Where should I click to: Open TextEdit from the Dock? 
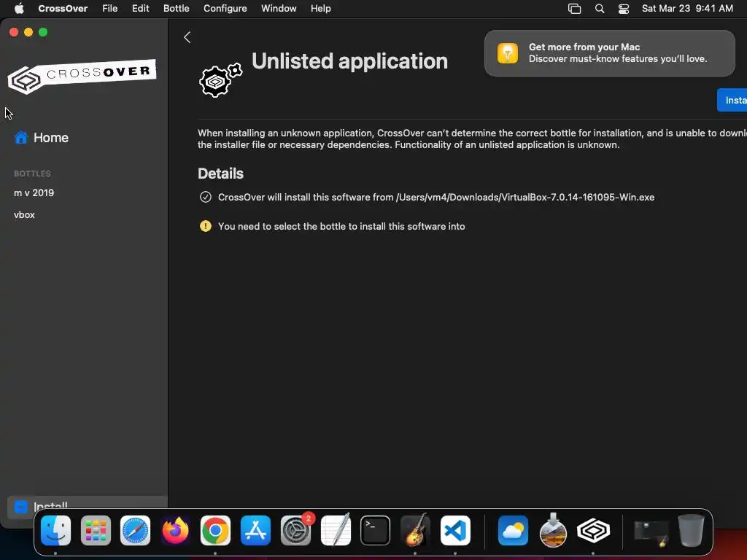pyautogui.click(x=336, y=531)
